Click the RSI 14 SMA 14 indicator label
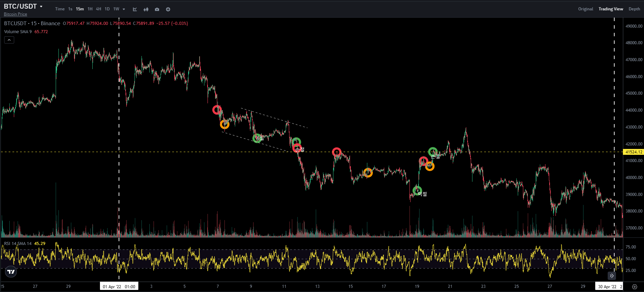This screenshot has height=292, width=644. coord(18,244)
